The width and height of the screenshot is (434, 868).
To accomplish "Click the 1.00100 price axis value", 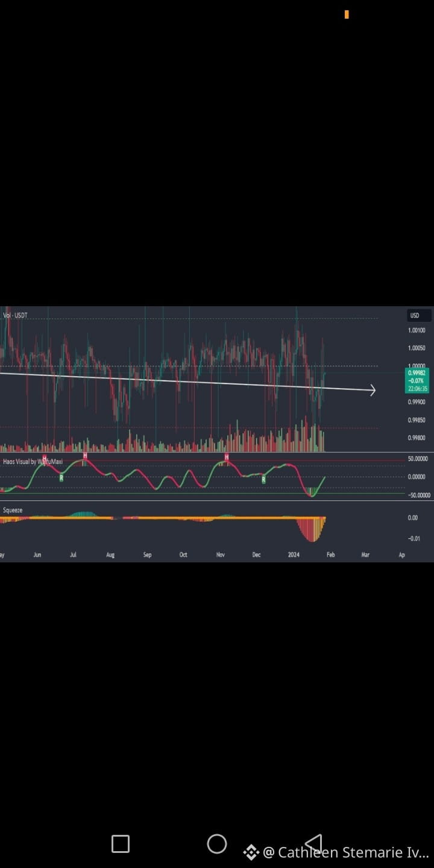I will pos(417,330).
